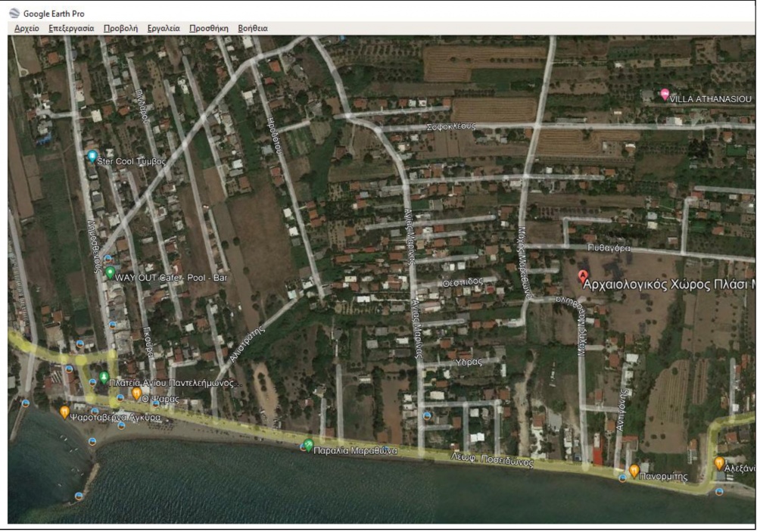The image size is (757, 532).
Task: Open the orange Ο Ψαράς restaurant pin
Action: [136, 393]
